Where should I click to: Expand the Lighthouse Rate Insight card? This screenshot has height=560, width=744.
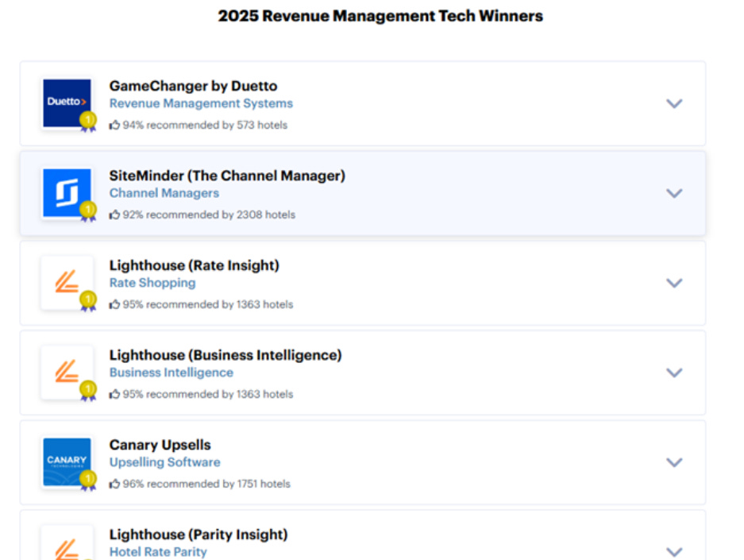pos(674,283)
